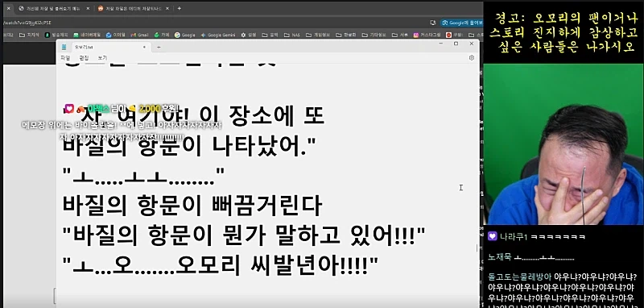Open the Notepad 보기 menu
644x308 pixels.
pyautogui.click(x=102, y=58)
